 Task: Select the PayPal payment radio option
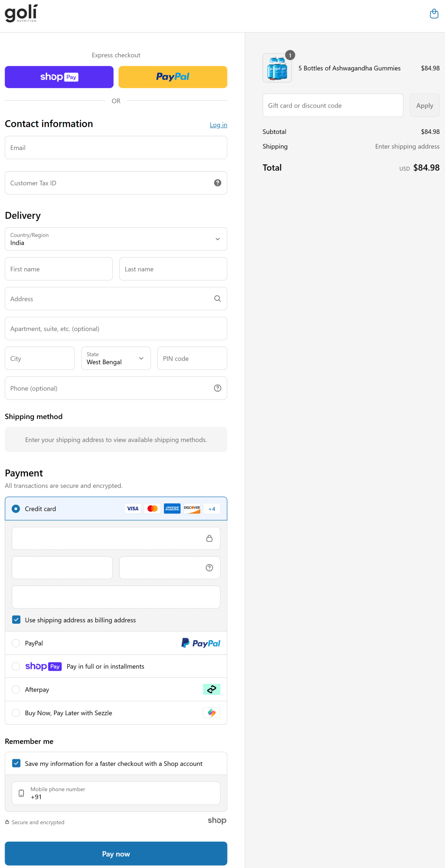point(16,643)
